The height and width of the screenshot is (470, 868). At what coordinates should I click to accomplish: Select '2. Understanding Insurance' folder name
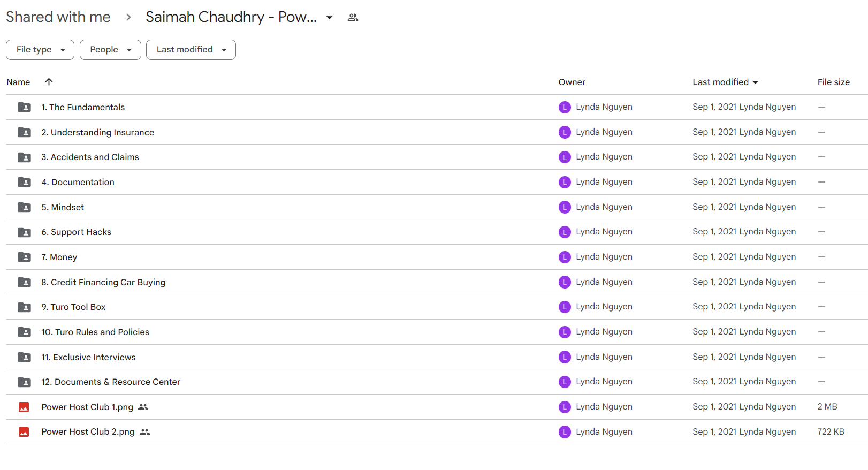click(98, 132)
